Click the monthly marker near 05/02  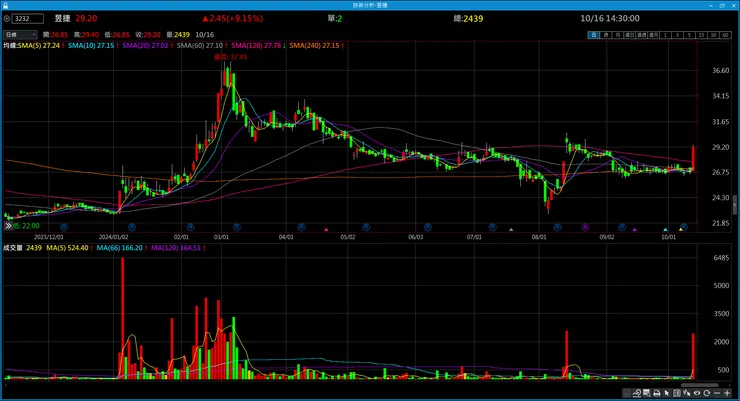click(x=366, y=227)
